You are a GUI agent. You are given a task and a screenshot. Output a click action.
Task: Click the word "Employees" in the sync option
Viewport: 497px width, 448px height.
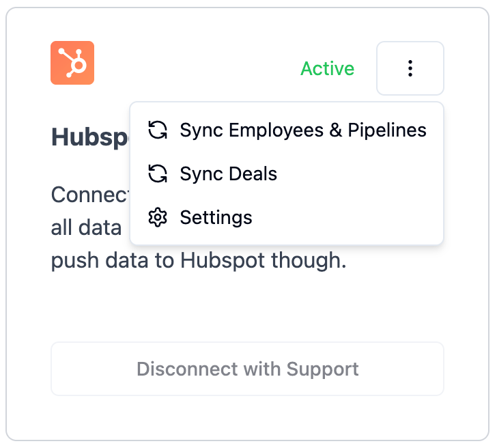(x=276, y=130)
